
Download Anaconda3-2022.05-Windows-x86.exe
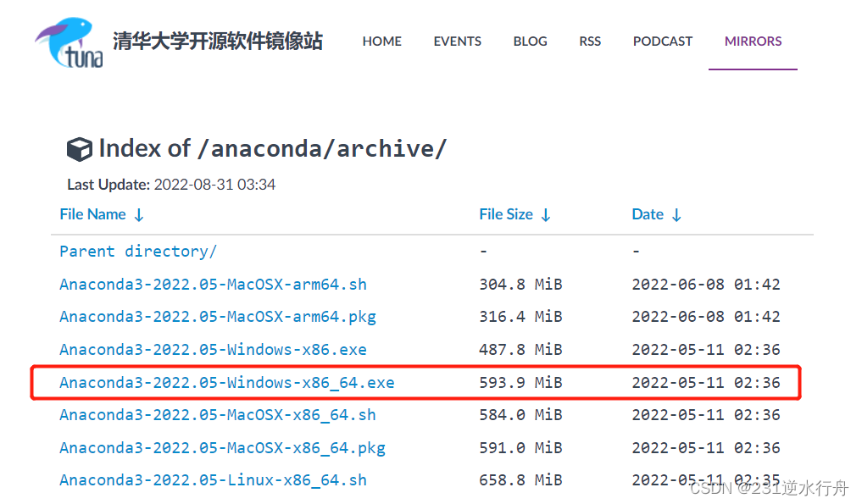tap(213, 350)
